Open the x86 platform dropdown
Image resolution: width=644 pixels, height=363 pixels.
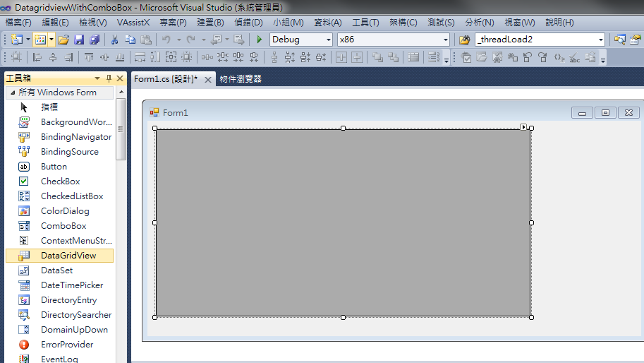[446, 40]
